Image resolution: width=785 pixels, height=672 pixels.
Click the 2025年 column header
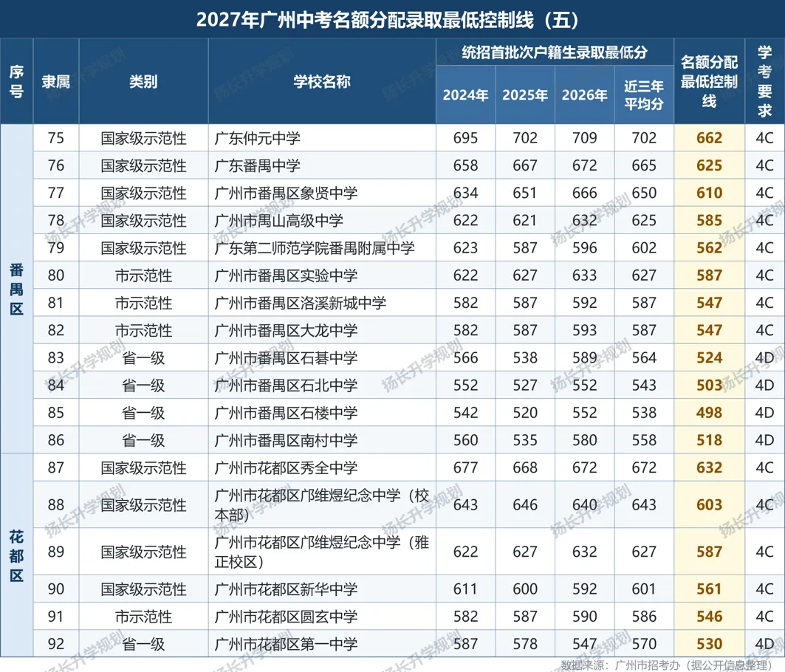click(525, 95)
